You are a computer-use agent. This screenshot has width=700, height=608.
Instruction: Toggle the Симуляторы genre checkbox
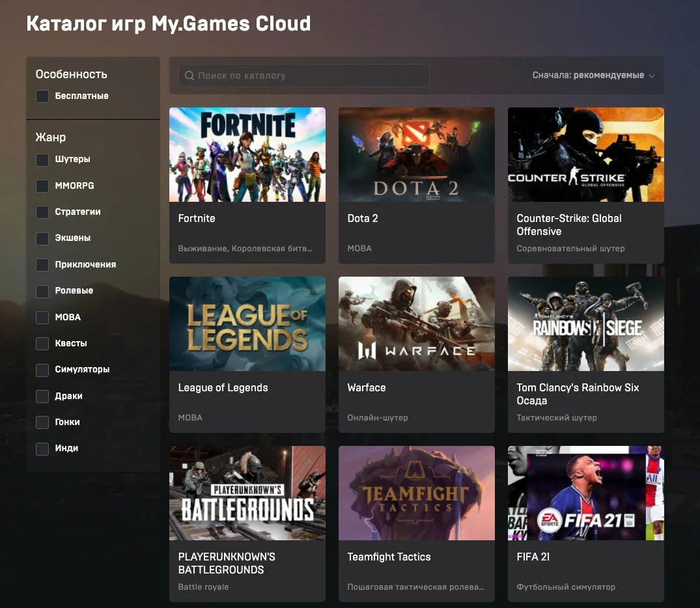pyautogui.click(x=42, y=370)
